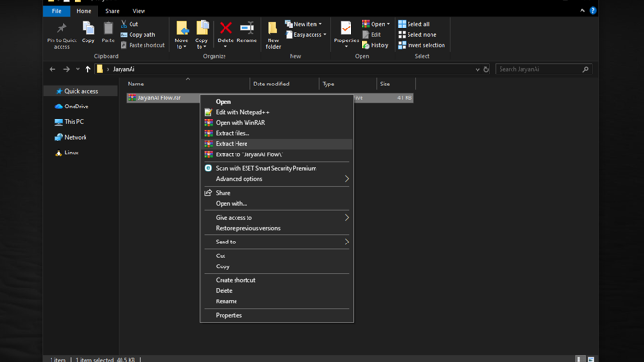Choose Extract files... from context menu
644x362 pixels.
pyautogui.click(x=277, y=133)
